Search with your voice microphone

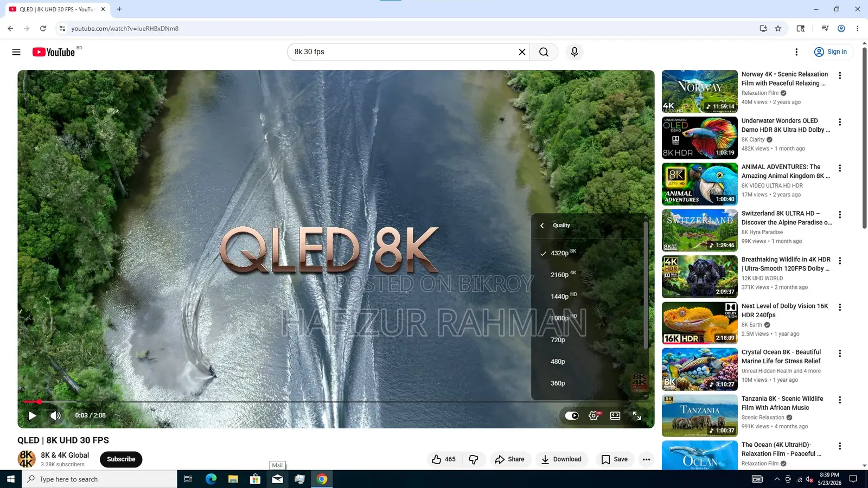click(575, 52)
